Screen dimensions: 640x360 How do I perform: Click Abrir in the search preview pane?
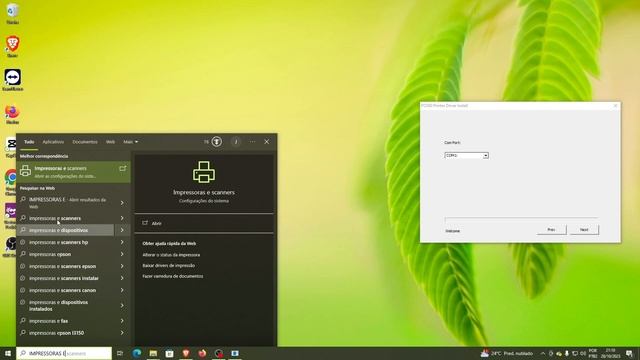pyautogui.click(x=204, y=223)
